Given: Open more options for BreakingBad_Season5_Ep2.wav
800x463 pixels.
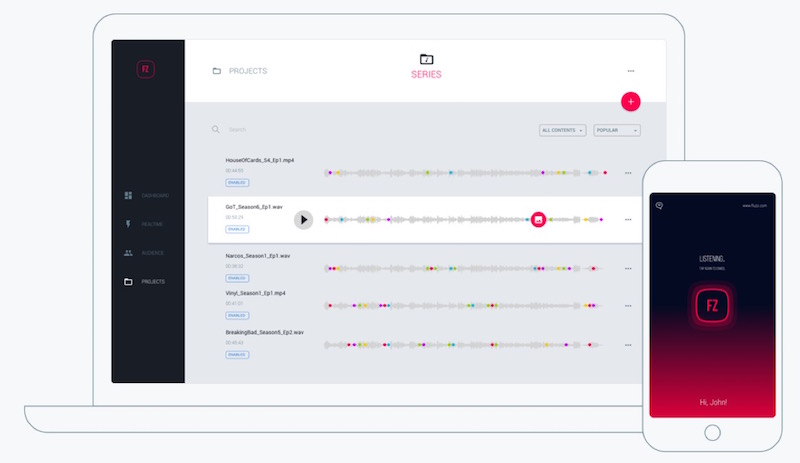Looking at the screenshot, I should [x=628, y=345].
